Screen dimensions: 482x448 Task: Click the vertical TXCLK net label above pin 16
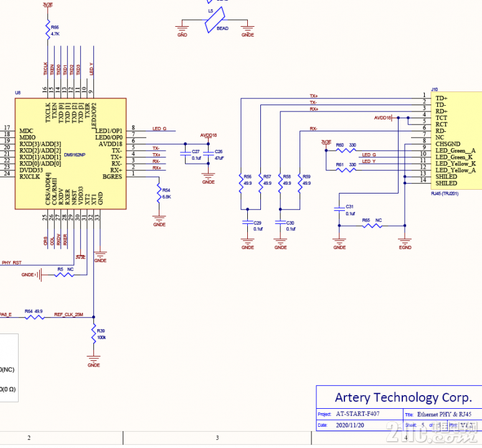tap(45, 69)
